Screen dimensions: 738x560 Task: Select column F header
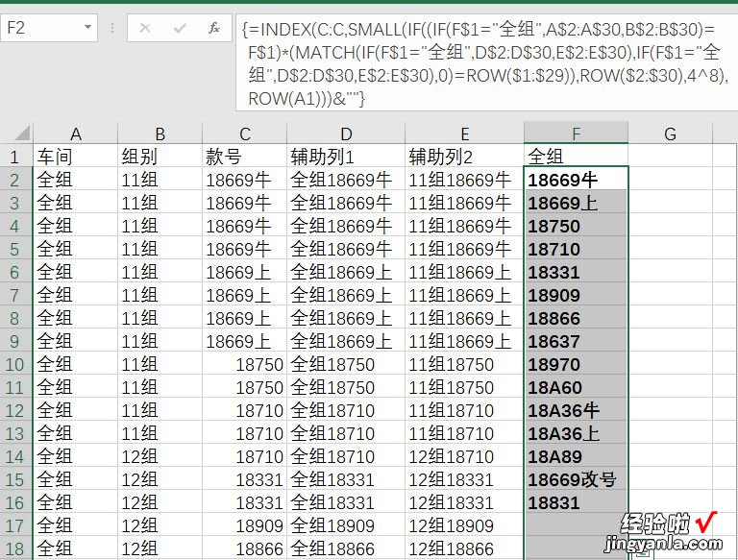point(576,134)
